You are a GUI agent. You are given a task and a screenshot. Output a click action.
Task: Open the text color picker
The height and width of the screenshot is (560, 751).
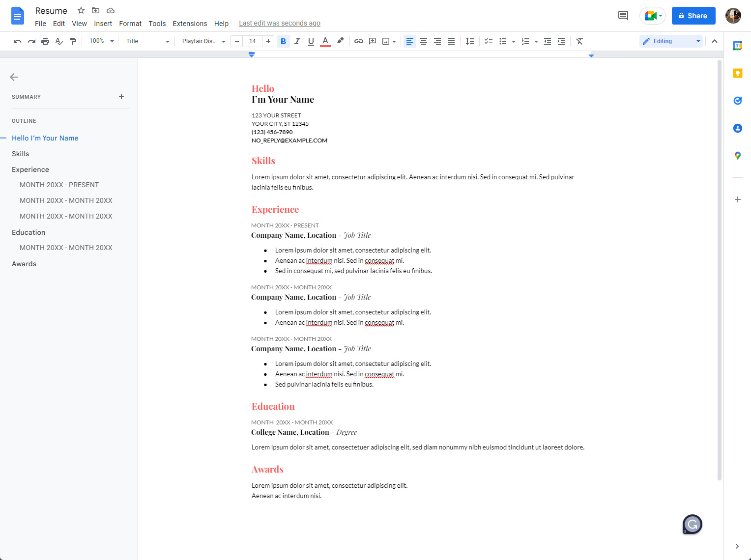pos(325,41)
